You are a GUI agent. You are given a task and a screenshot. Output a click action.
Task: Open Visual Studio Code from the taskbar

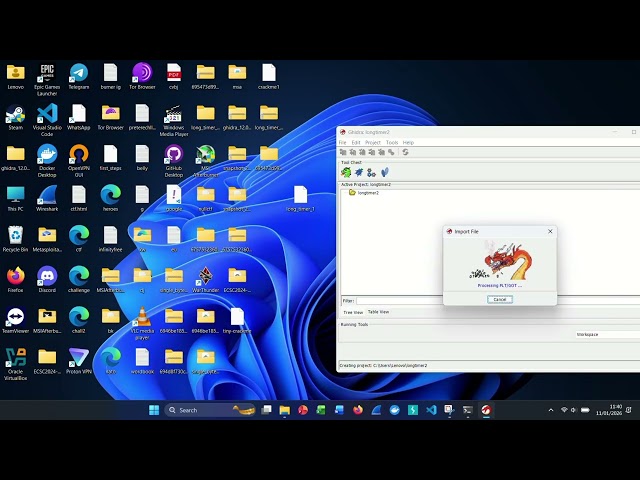click(431, 410)
